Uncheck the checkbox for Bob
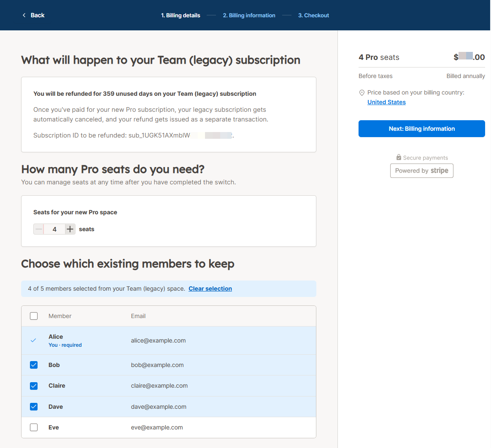 coord(34,365)
